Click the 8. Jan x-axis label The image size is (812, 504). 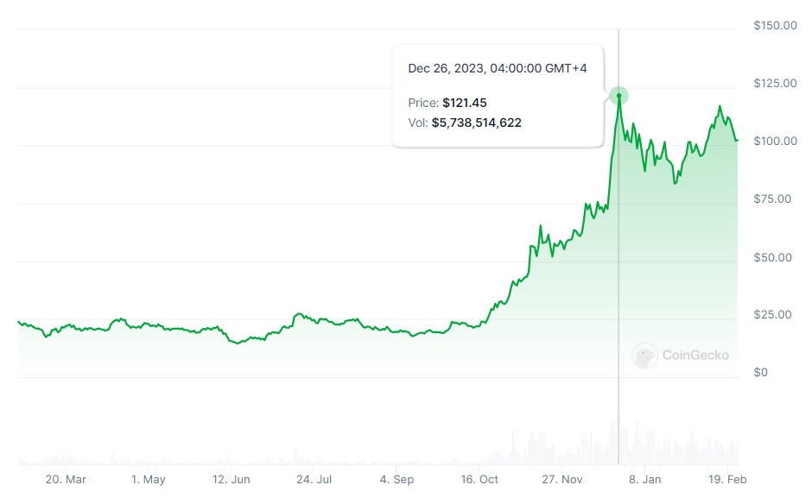644,480
